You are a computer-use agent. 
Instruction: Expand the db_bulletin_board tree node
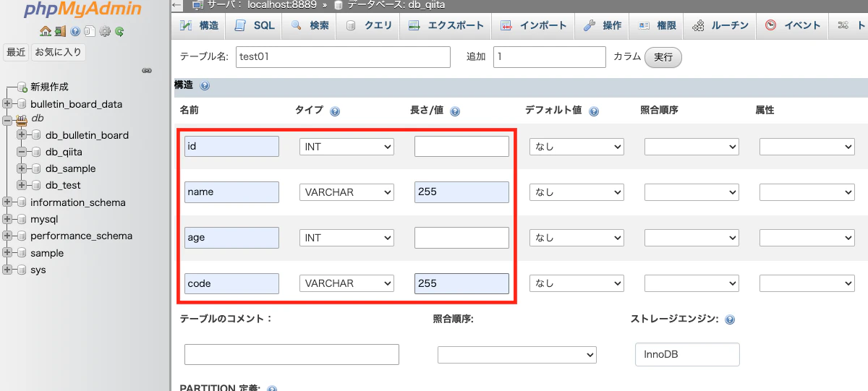tap(22, 135)
